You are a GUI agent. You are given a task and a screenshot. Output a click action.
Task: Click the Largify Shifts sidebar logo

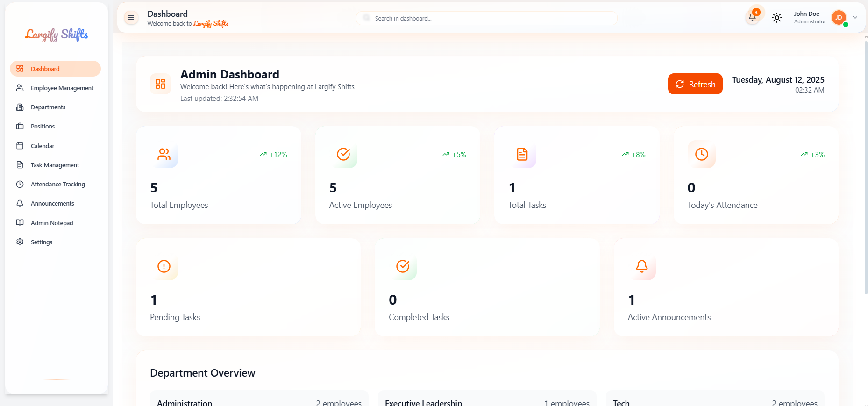click(x=57, y=35)
